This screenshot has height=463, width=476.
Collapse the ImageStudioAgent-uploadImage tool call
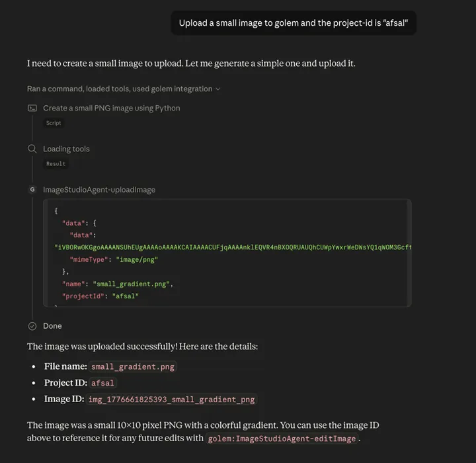(x=99, y=190)
